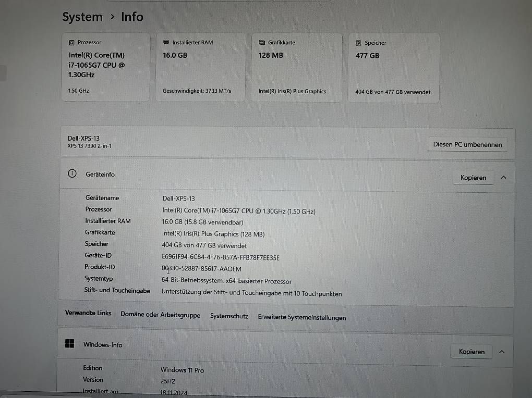The width and height of the screenshot is (532, 398).
Task: Click the Verwandte Links label
Action: click(x=88, y=313)
